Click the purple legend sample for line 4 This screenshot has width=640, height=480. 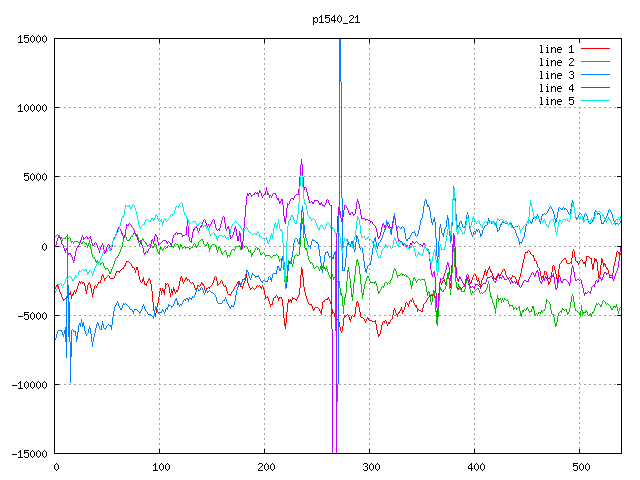coord(596,88)
